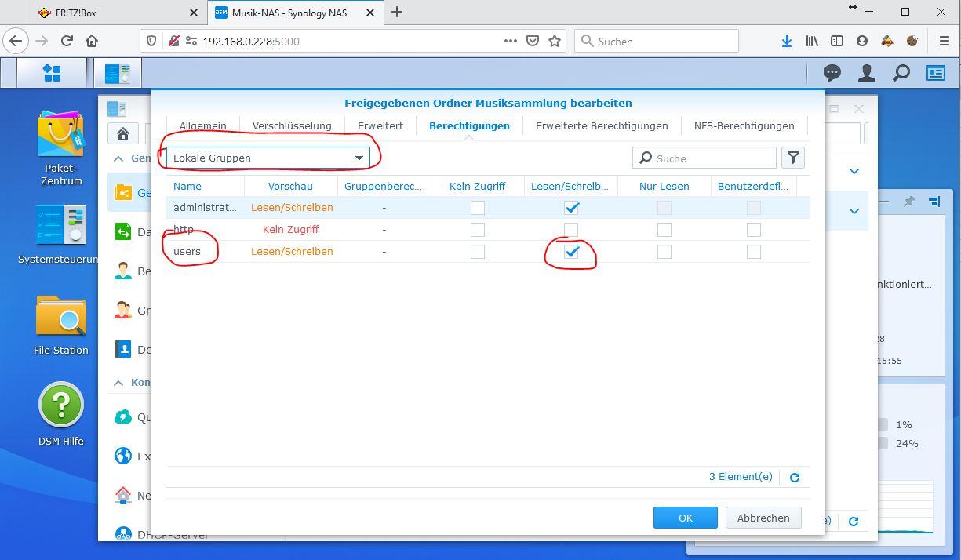Viewport: 961px width, 560px height.
Task: Expand the lower chevron in right panel
Action: click(854, 210)
